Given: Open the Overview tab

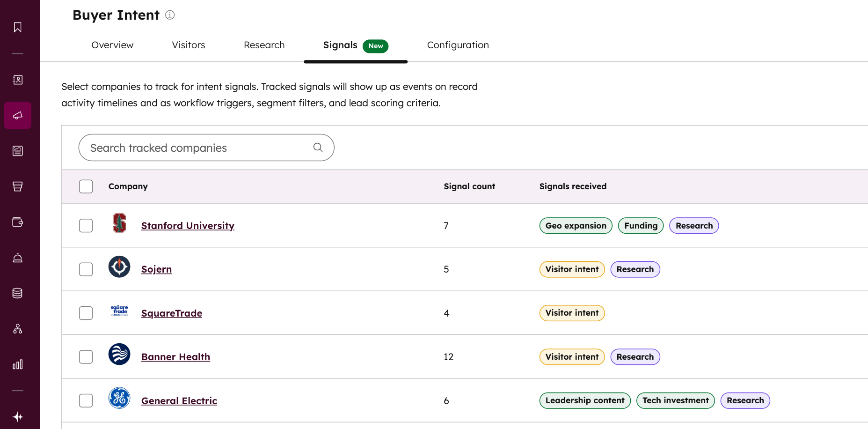Looking at the screenshot, I should (x=112, y=45).
